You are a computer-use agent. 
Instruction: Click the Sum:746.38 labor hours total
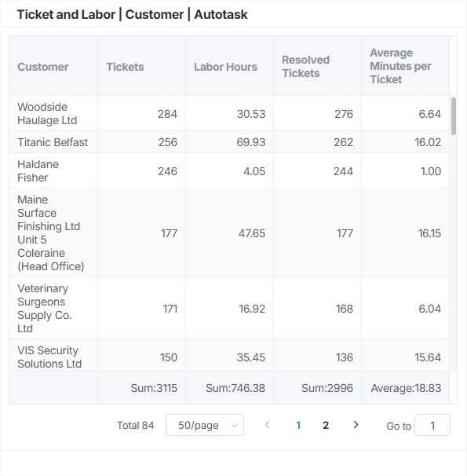(235, 388)
